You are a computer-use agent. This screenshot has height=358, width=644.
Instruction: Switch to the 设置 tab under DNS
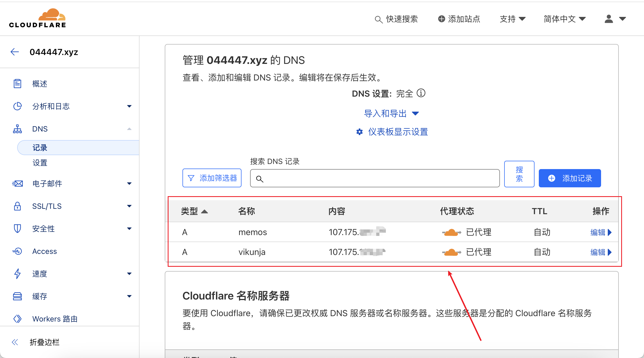[40, 163]
